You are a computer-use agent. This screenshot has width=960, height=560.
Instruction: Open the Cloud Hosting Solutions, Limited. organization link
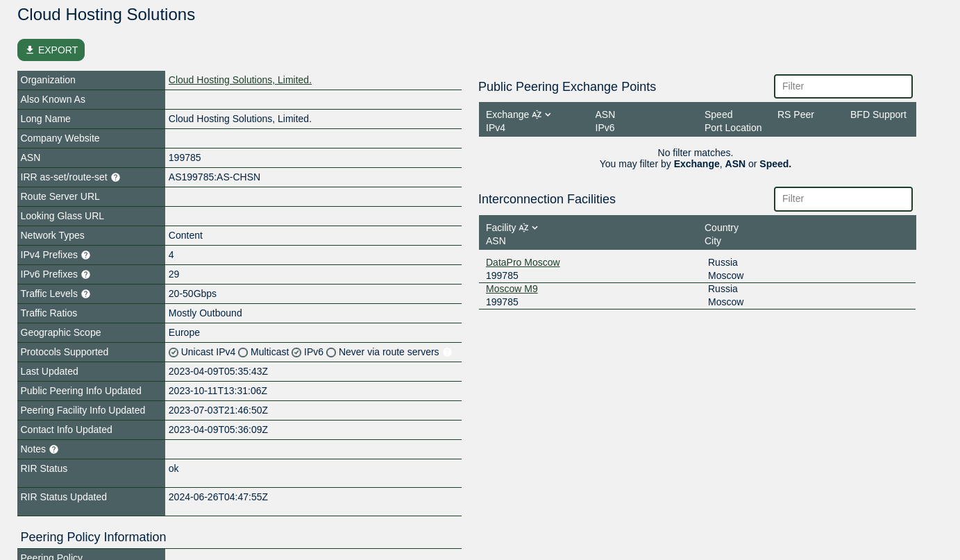[239, 80]
